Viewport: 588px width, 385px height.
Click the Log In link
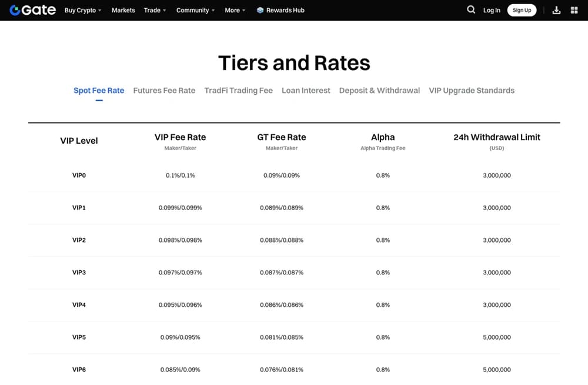point(492,10)
